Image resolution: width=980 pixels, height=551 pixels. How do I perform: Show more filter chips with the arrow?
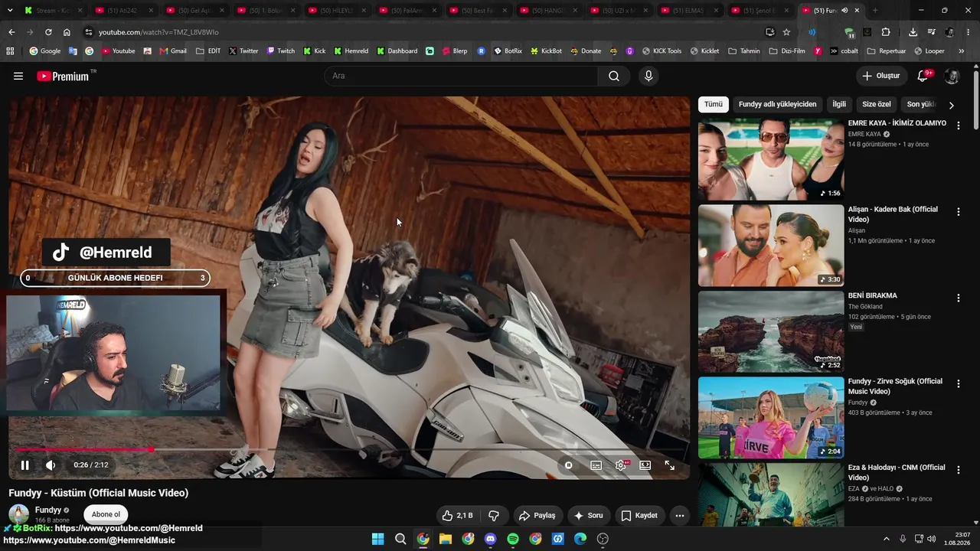[952, 105]
